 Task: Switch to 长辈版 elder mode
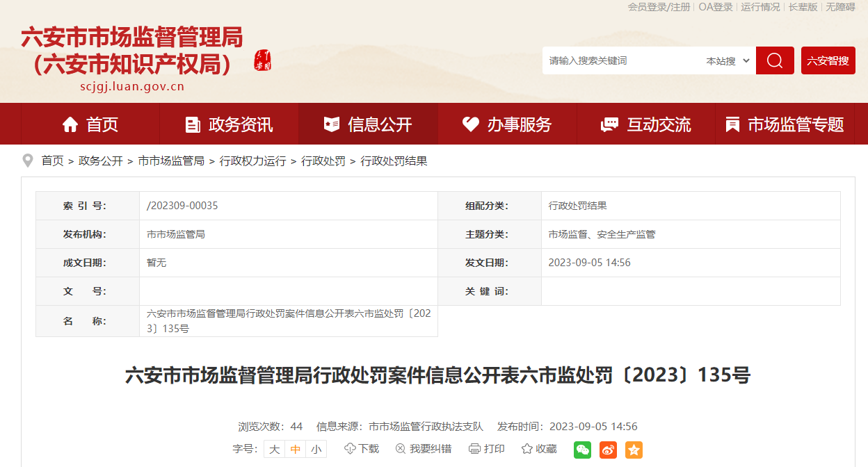point(803,7)
